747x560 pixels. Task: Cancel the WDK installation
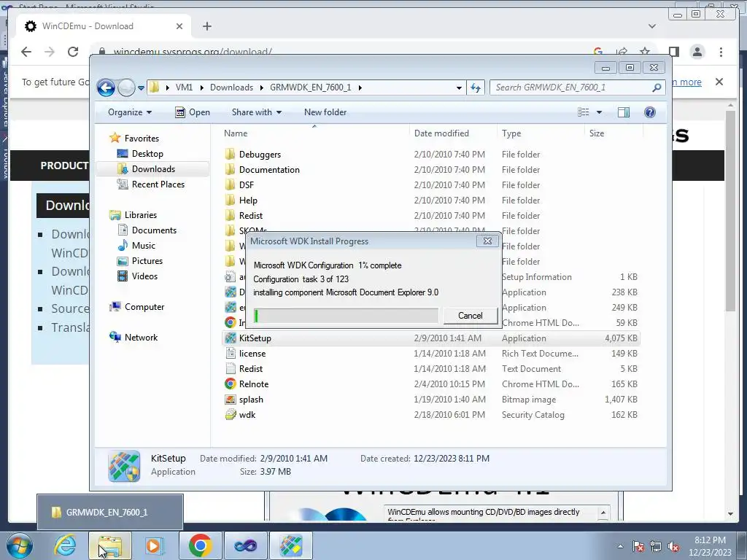coord(471,316)
